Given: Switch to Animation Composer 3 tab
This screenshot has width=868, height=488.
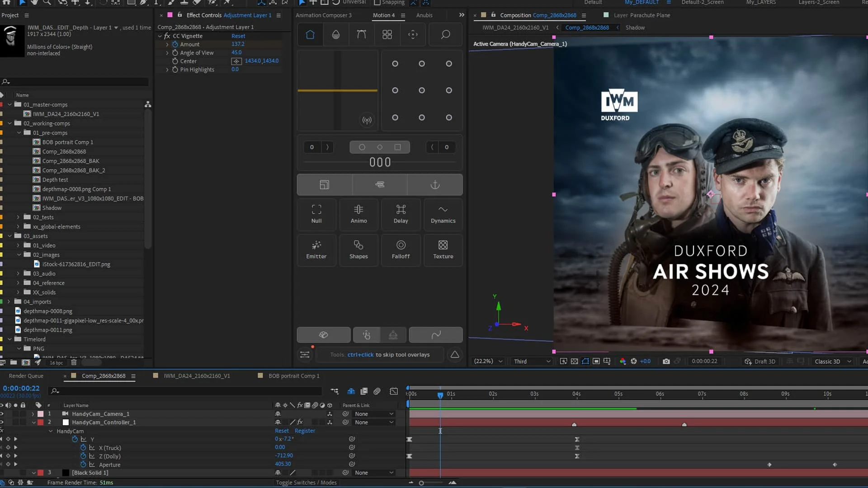Looking at the screenshot, I should 323,15.
